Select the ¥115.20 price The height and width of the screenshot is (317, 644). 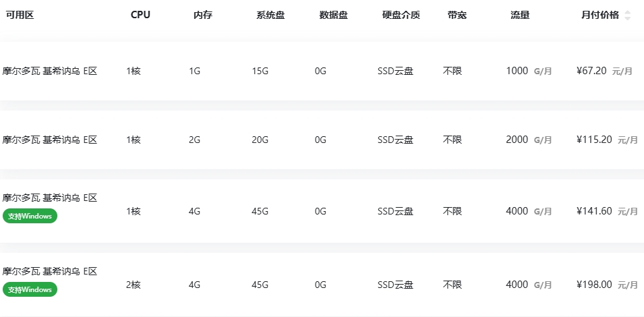click(594, 140)
